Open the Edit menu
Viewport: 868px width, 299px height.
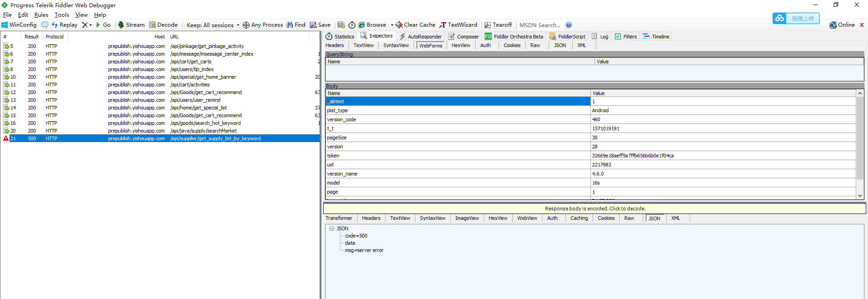[x=23, y=15]
